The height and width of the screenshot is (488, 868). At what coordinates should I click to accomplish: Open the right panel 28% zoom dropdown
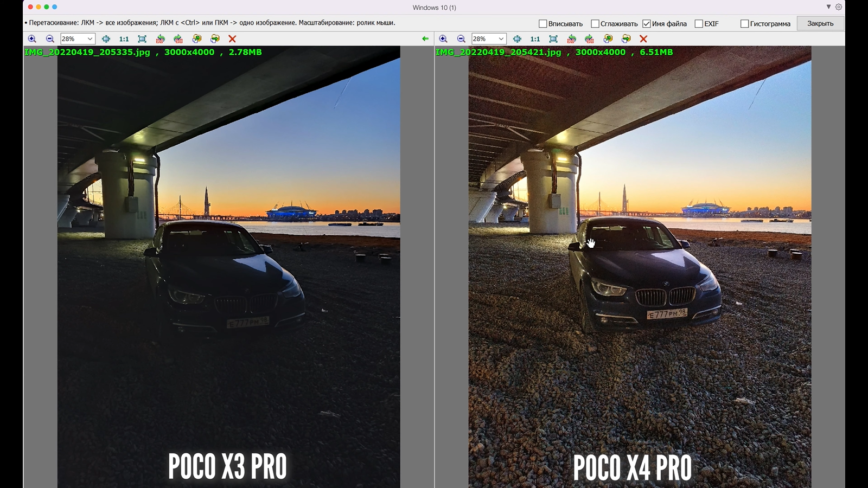point(489,39)
